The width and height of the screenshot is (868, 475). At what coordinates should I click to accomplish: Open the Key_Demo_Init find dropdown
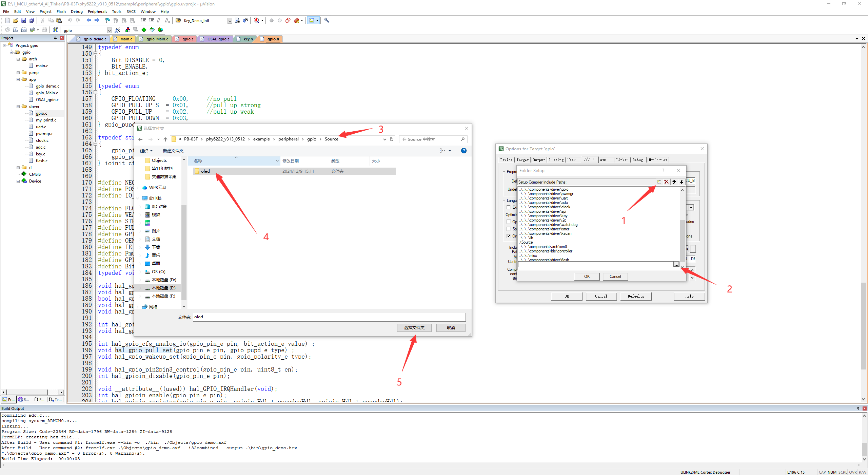click(x=230, y=21)
